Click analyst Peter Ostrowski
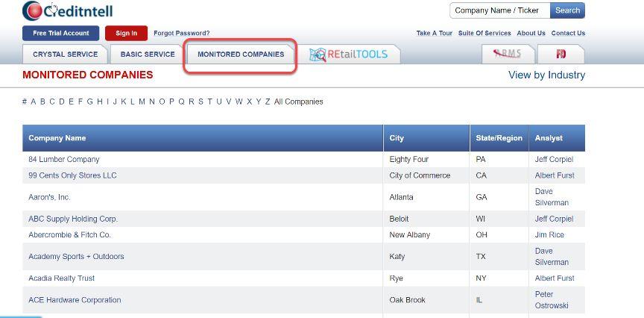The height and width of the screenshot is (318, 644). point(552,300)
